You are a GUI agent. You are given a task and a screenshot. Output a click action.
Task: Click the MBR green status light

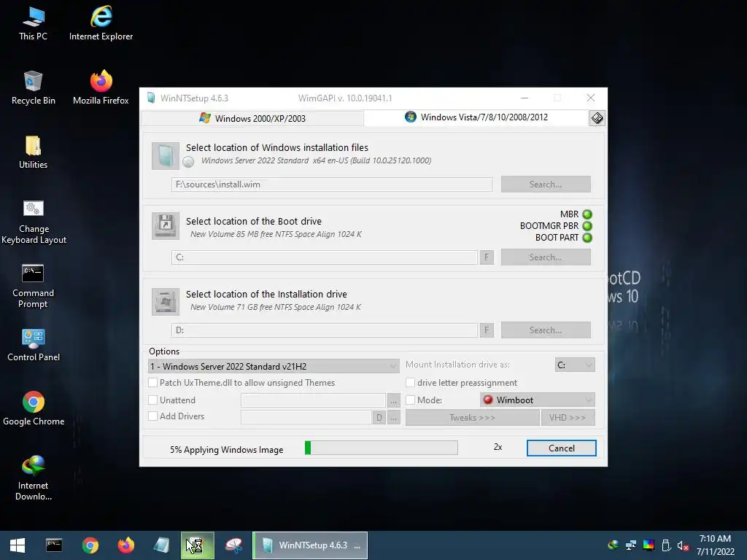(x=587, y=214)
